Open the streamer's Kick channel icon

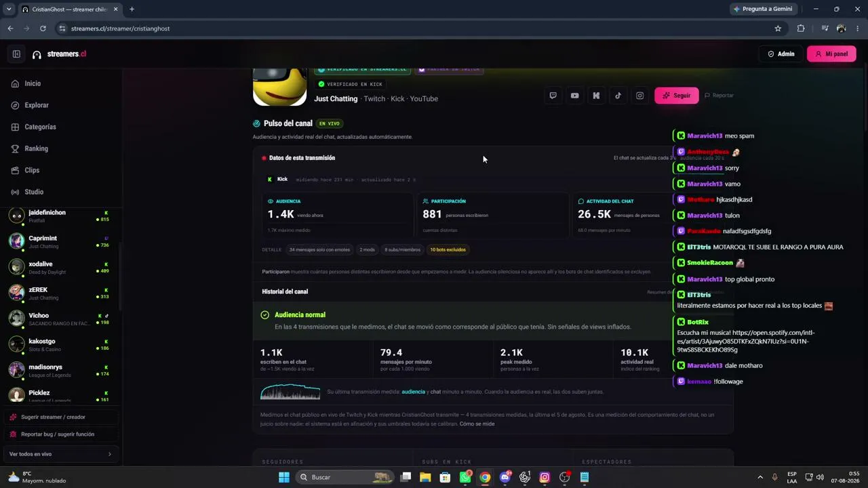click(597, 96)
